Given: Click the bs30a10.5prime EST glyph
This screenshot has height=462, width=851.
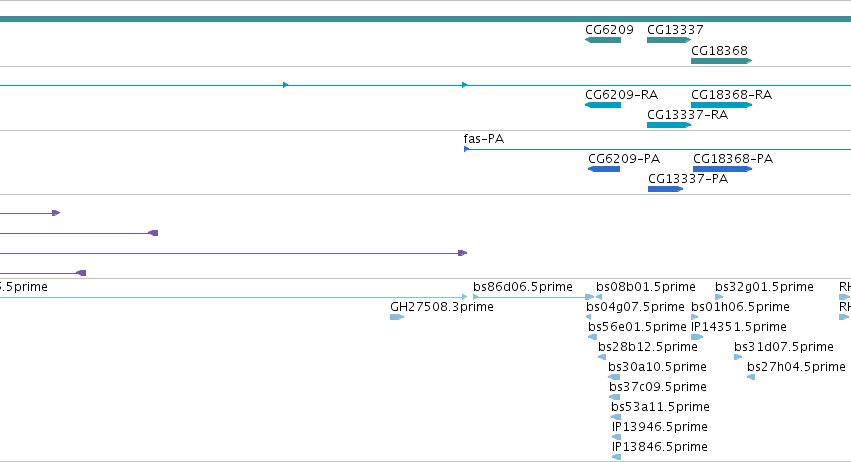Looking at the screenshot, I should tap(614, 377).
